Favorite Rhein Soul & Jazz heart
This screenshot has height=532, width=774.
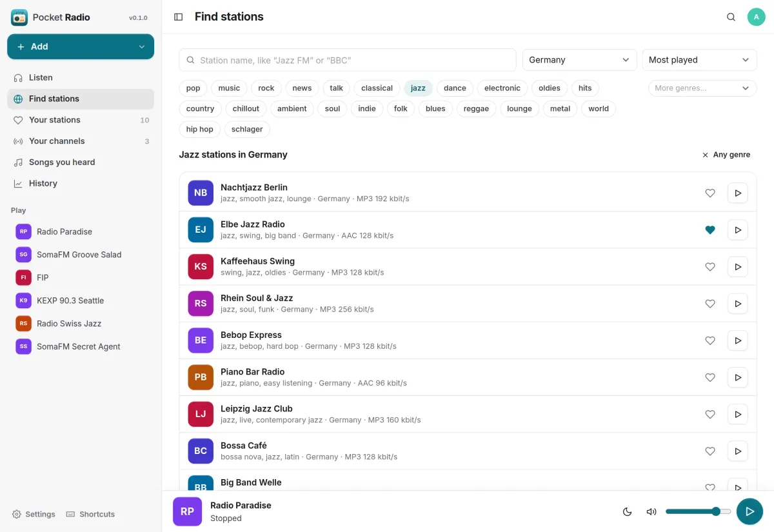click(x=710, y=303)
